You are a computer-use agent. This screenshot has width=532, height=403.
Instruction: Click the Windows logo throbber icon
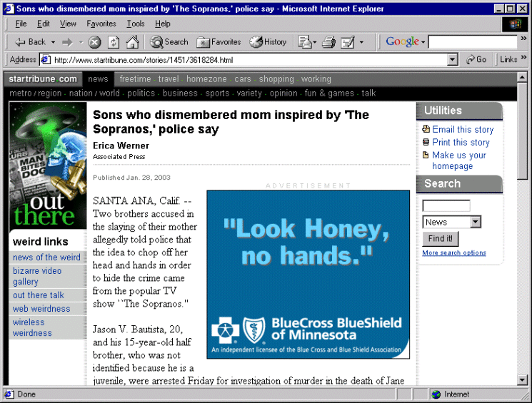515,24
